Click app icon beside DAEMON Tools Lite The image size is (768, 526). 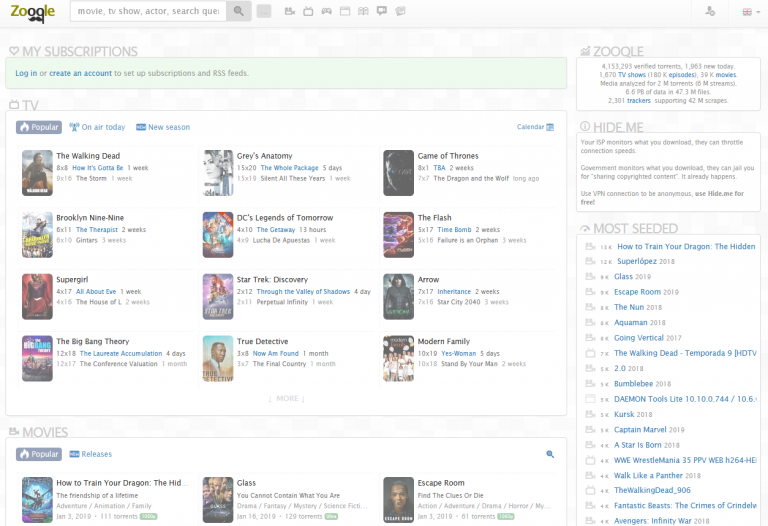pos(590,399)
